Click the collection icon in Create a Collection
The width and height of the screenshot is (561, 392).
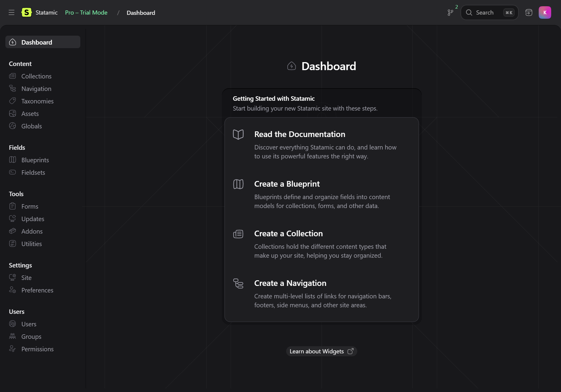(238, 234)
